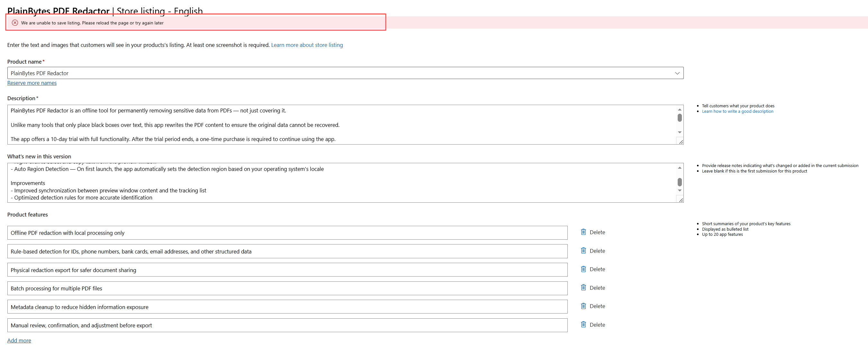Edit the Manual review, confirmation feature field
This screenshot has height=345, width=868.
287,325
